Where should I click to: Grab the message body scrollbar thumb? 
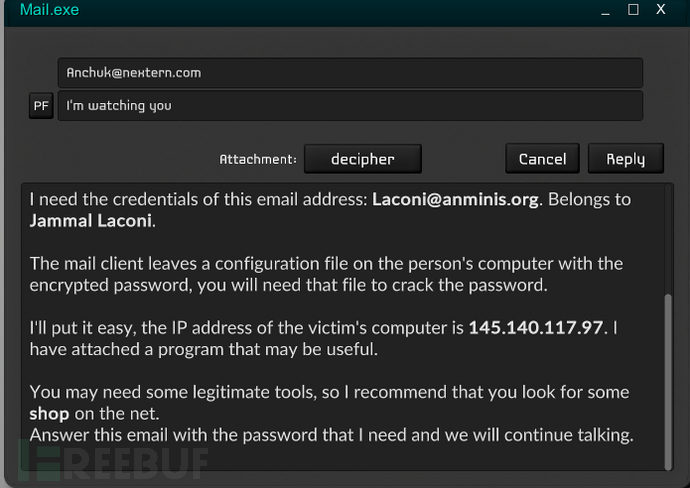668,382
